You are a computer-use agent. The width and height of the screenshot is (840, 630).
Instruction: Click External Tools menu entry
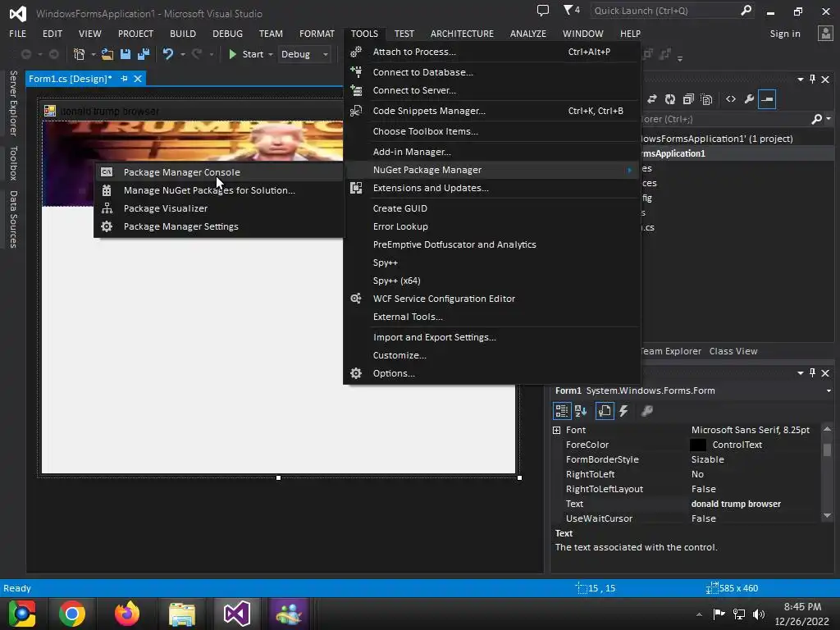click(492, 317)
